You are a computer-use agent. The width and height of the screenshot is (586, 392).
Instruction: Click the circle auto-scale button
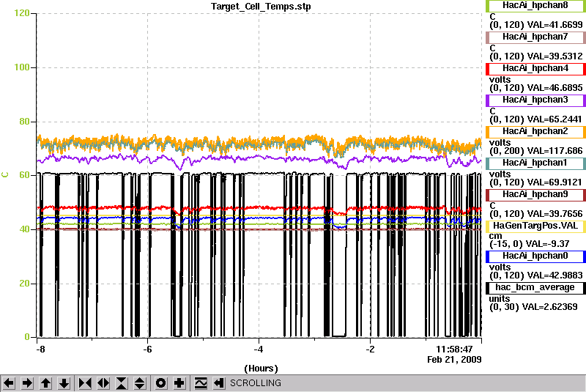click(x=161, y=383)
